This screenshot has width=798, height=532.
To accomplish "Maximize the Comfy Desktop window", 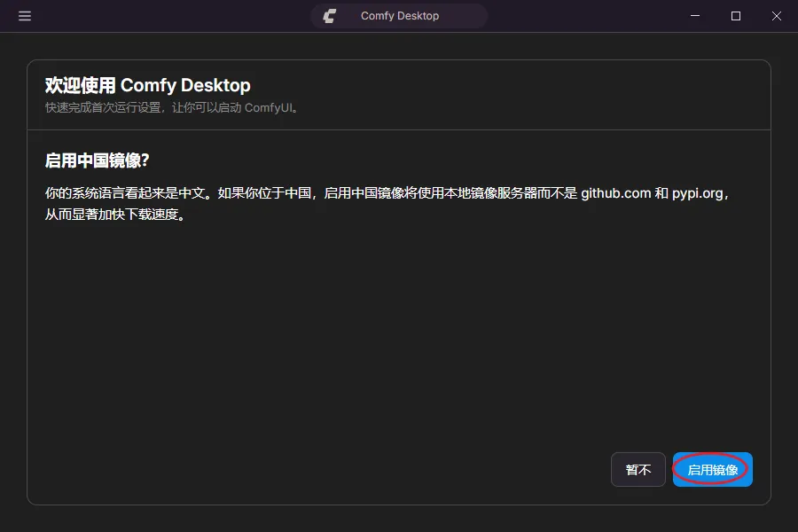I will tap(735, 16).
